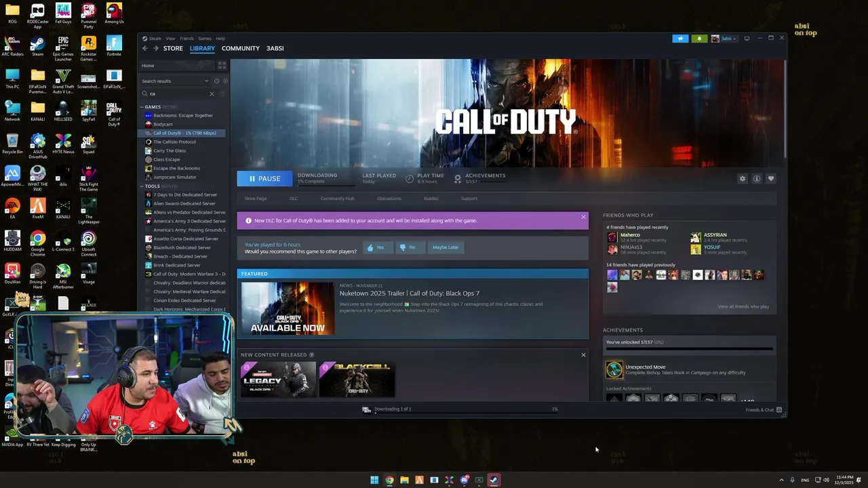Click in the library search field

click(178, 94)
